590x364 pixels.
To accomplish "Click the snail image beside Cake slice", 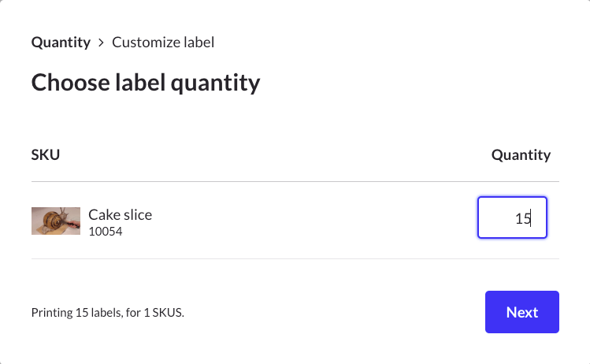I will [x=56, y=221].
